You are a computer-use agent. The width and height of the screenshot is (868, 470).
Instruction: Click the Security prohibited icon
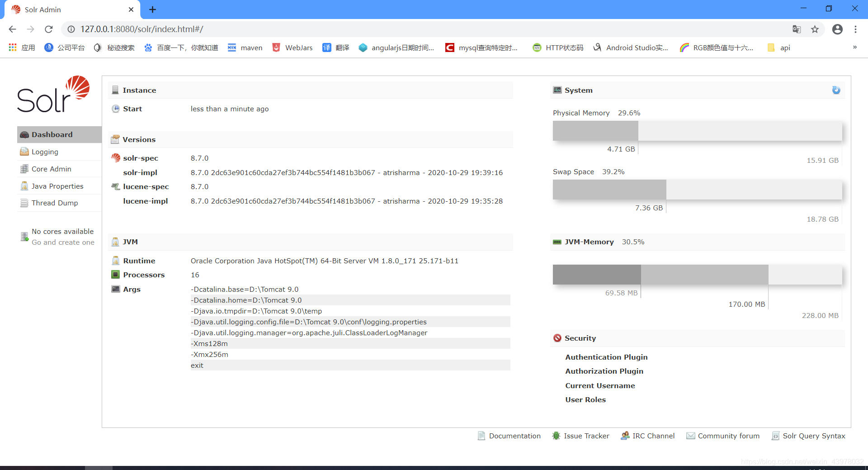557,338
